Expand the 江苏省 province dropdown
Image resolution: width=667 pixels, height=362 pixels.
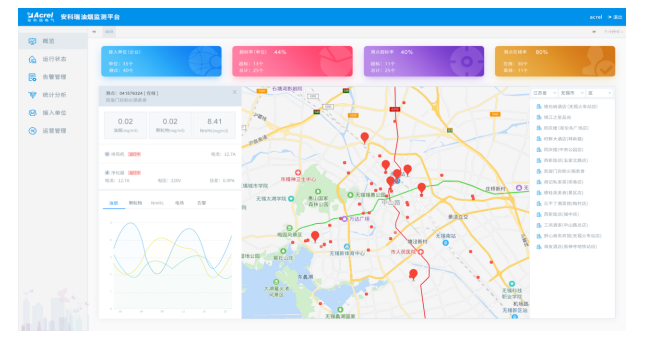544,93
